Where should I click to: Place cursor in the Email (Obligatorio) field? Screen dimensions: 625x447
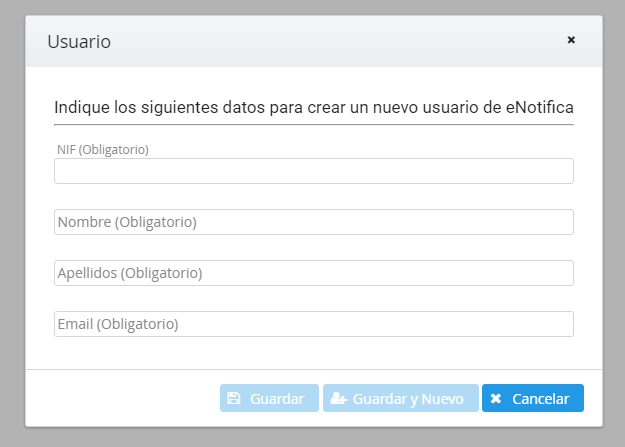pyautogui.click(x=313, y=324)
